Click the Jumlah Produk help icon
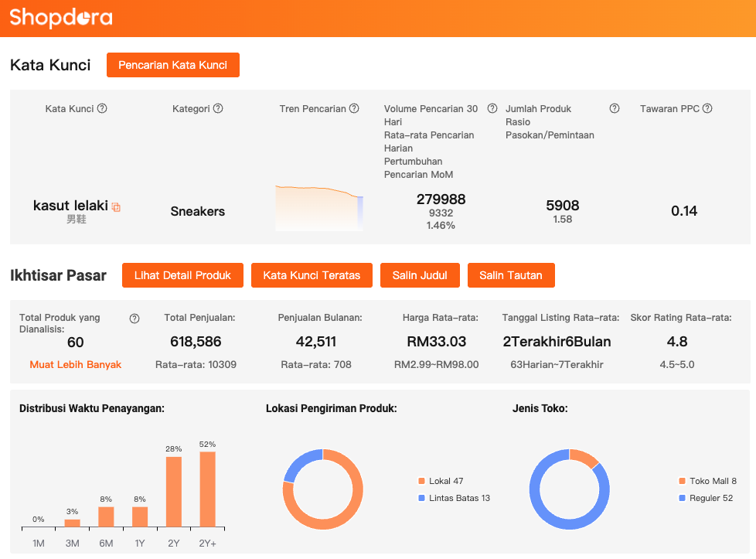The width and height of the screenshot is (756, 559). [x=615, y=109]
